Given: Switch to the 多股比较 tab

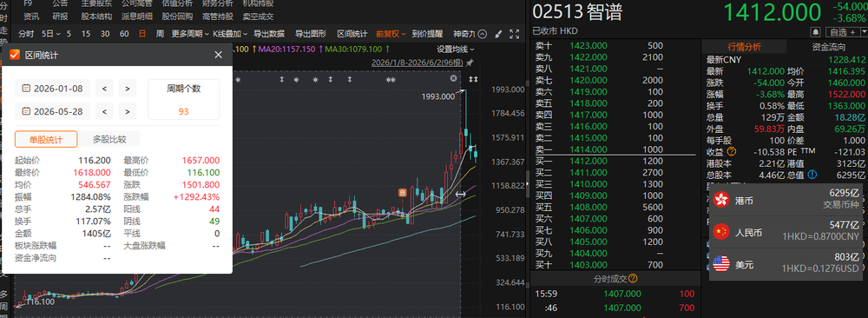Looking at the screenshot, I should coord(109,138).
